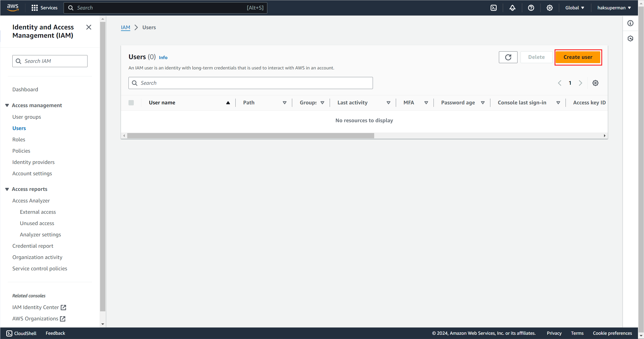This screenshot has width=644, height=339.
Task: Click the help question mark icon
Action: click(x=531, y=8)
